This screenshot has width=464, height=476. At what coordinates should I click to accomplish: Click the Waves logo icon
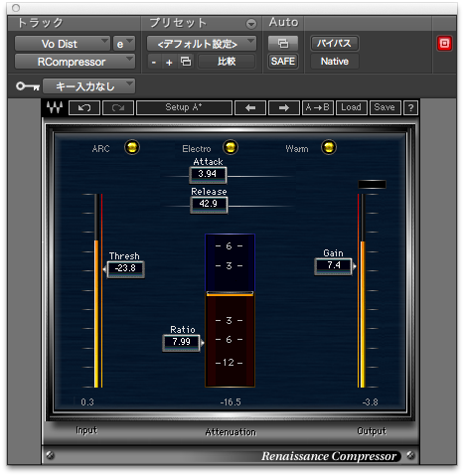(55, 107)
